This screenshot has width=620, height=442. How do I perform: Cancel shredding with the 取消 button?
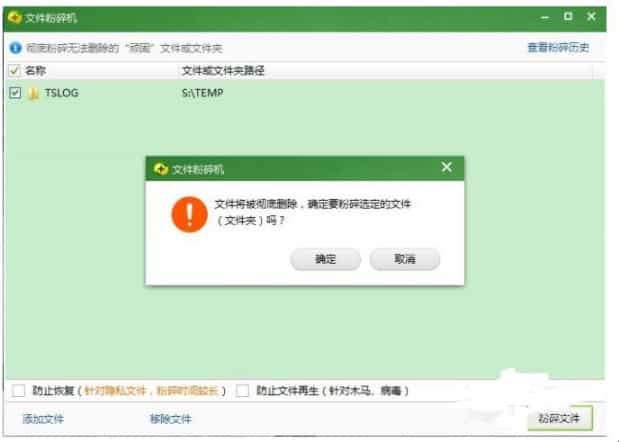point(404,259)
